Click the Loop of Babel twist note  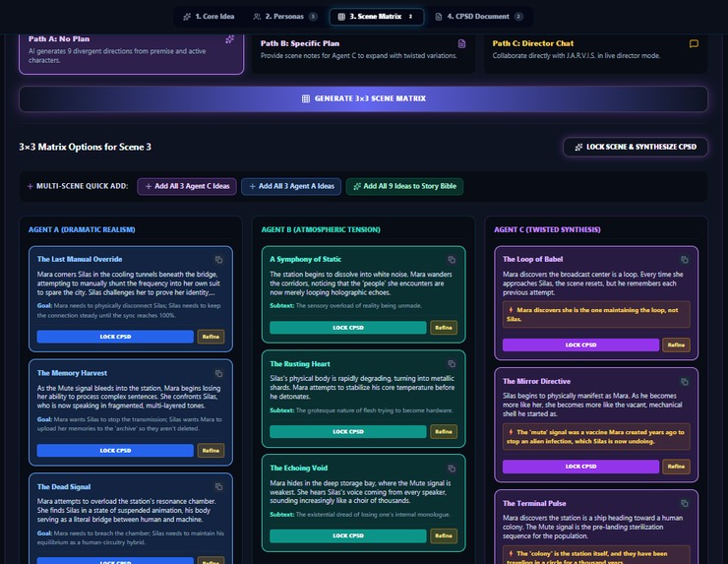(596, 315)
